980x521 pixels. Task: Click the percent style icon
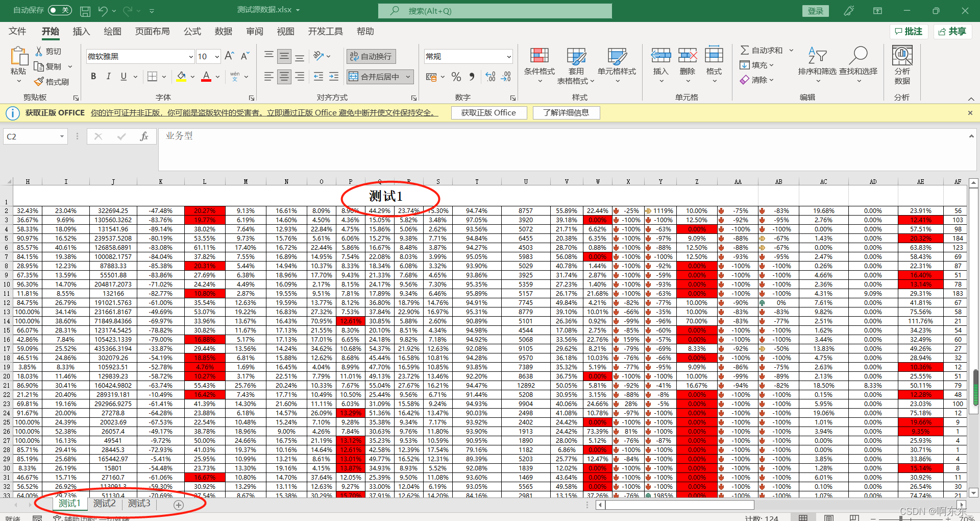click(456, 77)
